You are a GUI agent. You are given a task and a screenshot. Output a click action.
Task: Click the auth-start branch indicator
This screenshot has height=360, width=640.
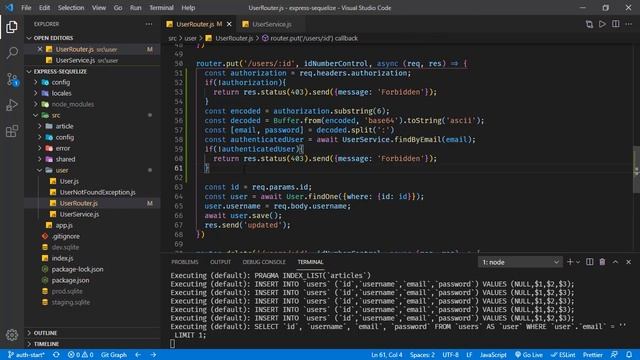tap(26, 355)
